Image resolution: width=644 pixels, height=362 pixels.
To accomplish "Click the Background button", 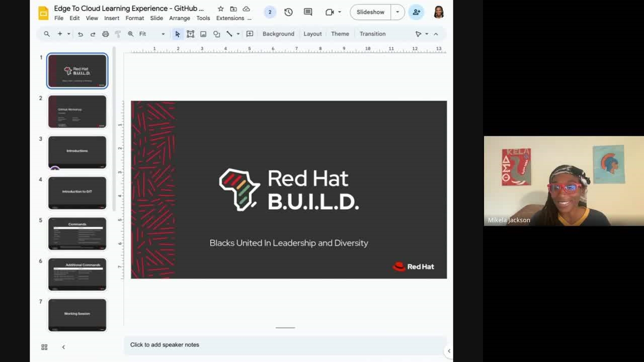I will click(278, 34).
